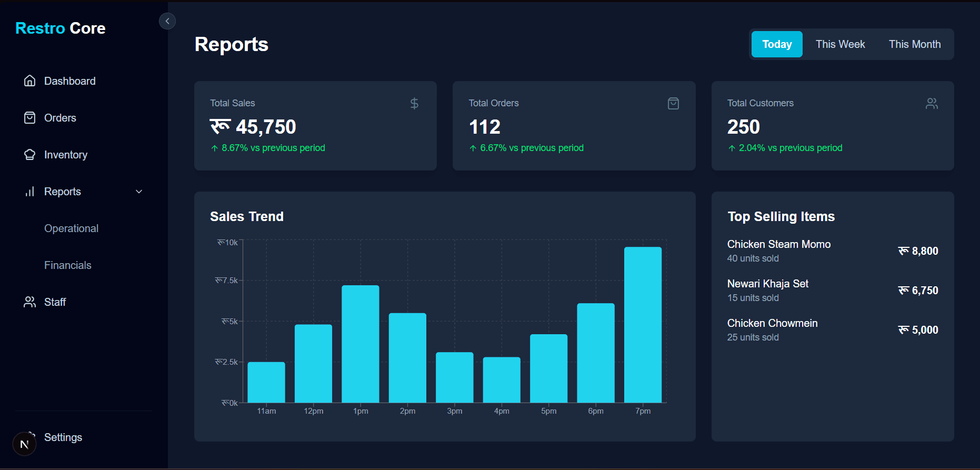Click the Restro Core logo
Viewport: 980px width, 470px height.
pos(61,28)
